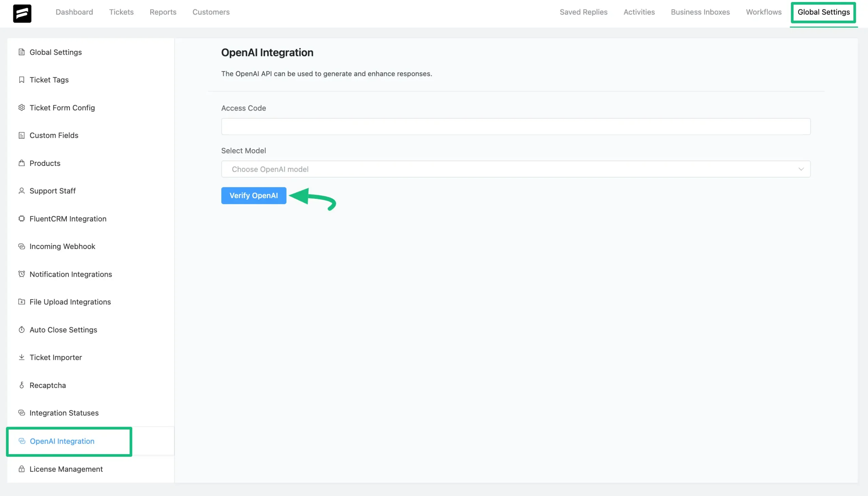Go to Business Inboxes
This screenshot has width=868, height=496.
pyautogui.click(x=700, y=12)
